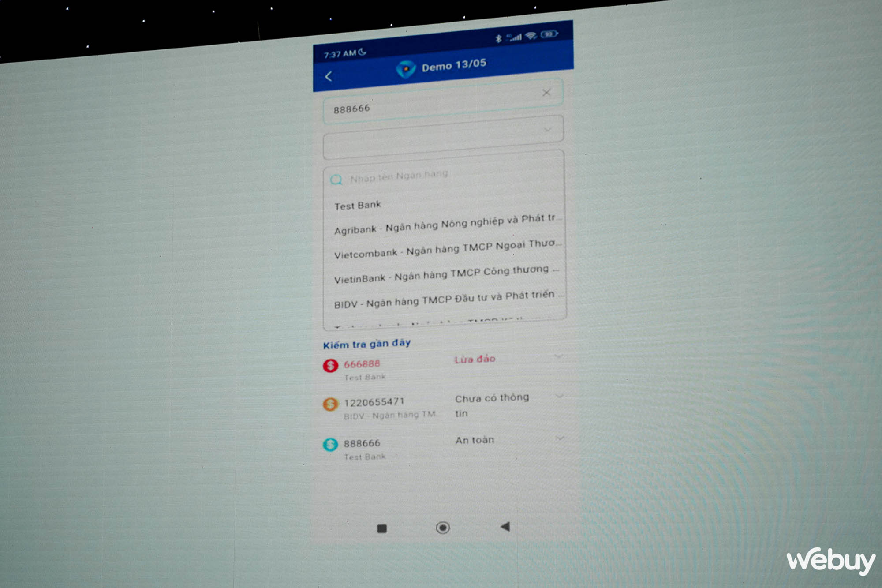Go back using the header arrow

329,76
